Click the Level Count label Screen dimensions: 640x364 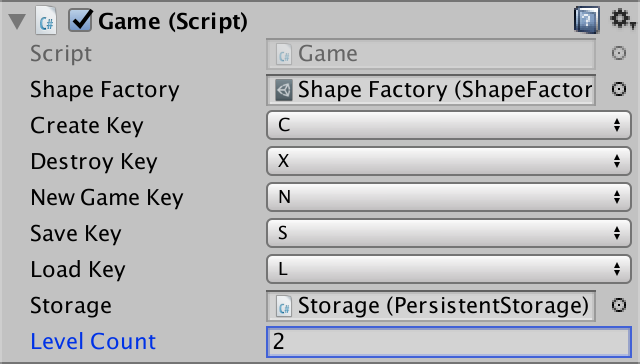pos(93,342)
